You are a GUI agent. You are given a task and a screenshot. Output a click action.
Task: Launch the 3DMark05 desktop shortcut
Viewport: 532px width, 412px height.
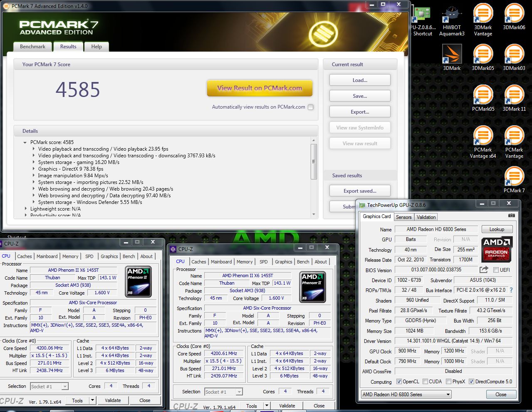point(483,57)
